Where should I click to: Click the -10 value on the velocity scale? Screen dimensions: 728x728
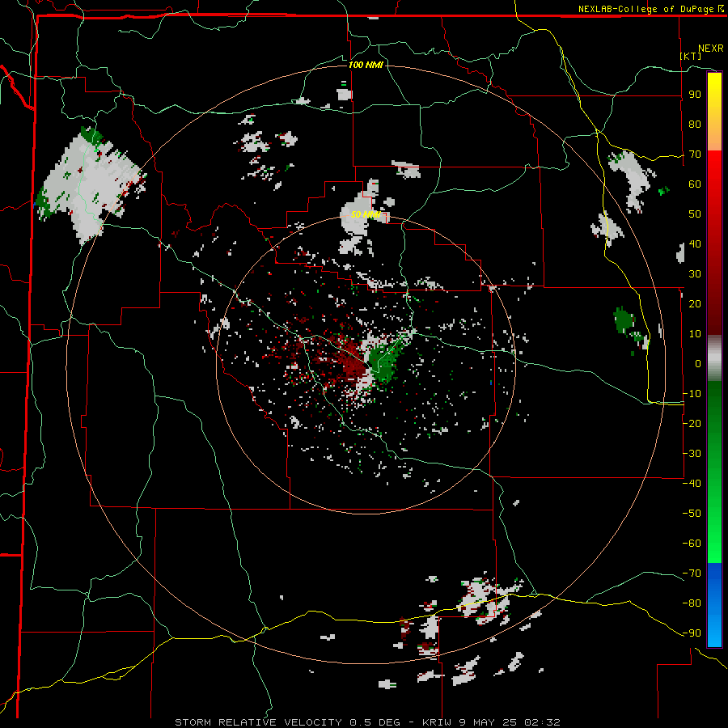click(x=692, y=394)
